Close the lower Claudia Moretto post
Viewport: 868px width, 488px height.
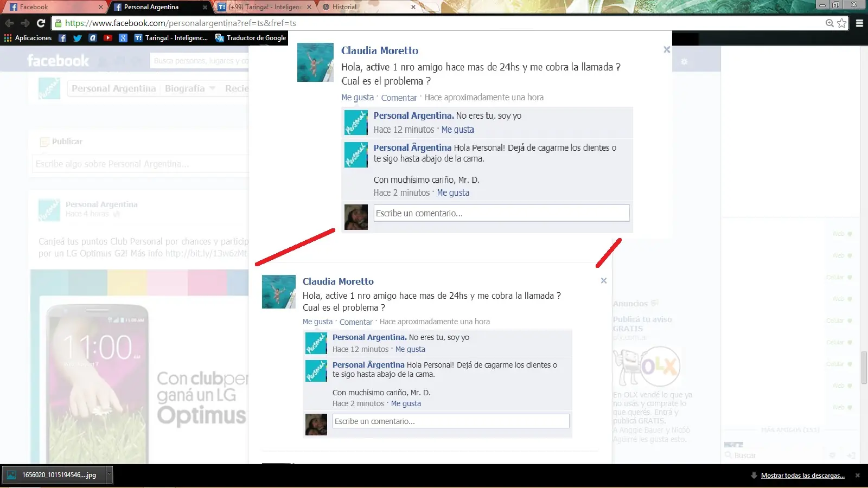(x=604, y=280)
